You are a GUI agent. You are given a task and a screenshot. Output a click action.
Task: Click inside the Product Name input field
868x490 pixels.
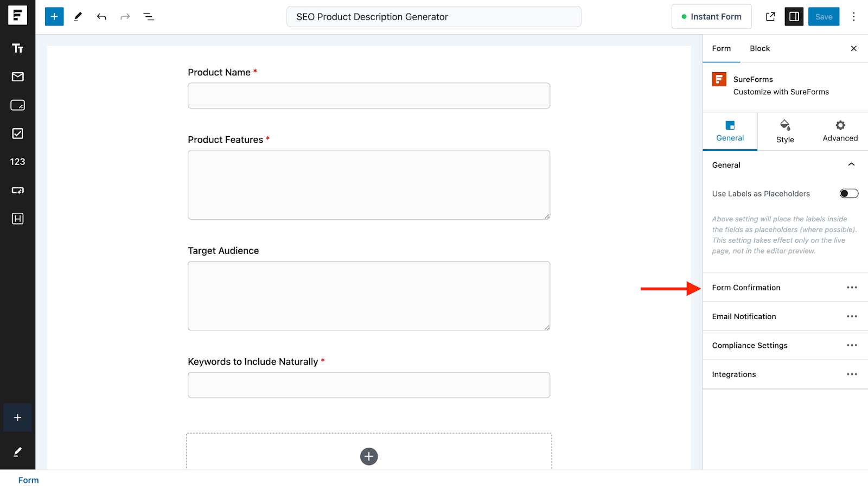coord(368,96)
